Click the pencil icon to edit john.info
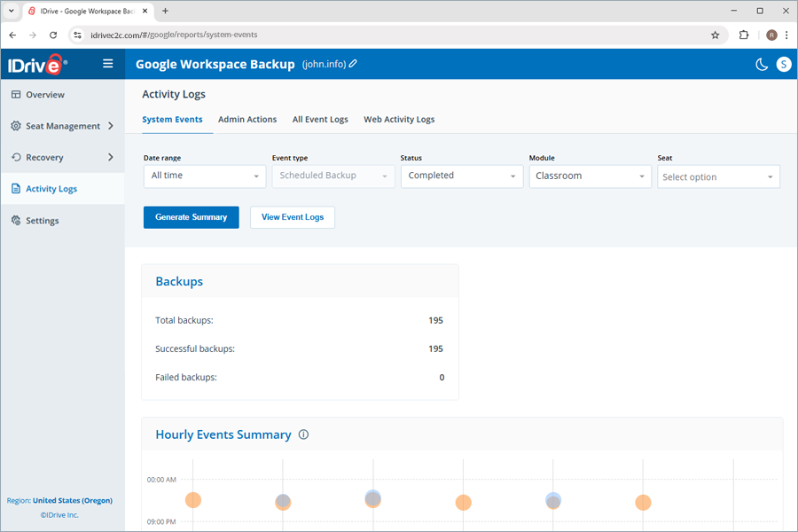Screen dimensions: 798x532 [x=351, y=64]
